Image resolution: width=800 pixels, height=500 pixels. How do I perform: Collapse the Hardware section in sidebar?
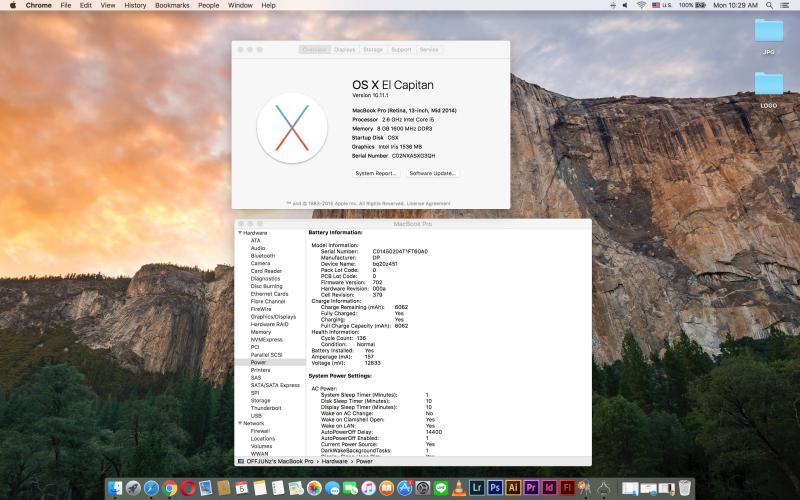click(x=240, y=233)
